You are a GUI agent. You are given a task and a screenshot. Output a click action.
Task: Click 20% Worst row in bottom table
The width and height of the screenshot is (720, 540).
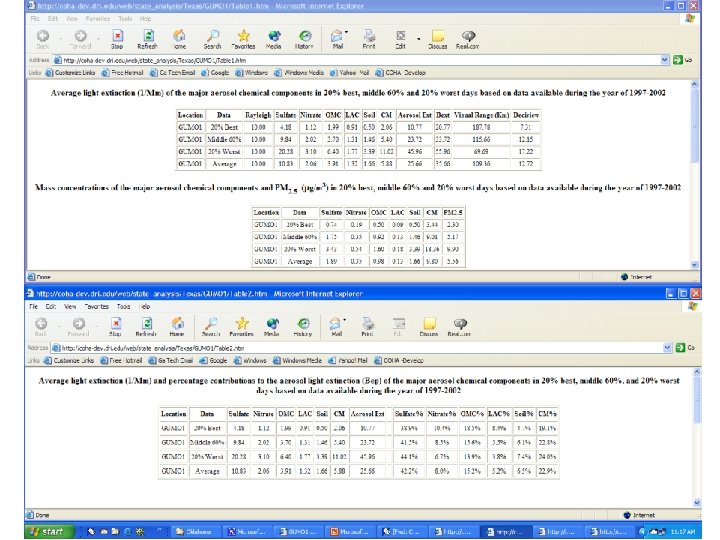click(358, 456)
